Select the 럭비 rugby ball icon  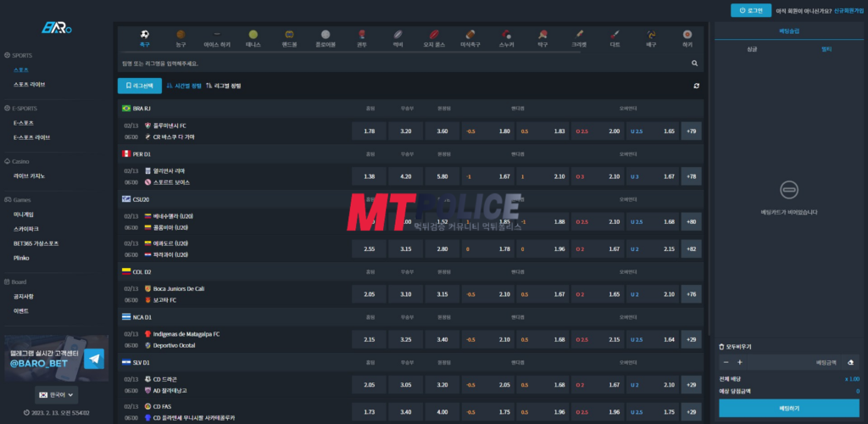[398, 34]
